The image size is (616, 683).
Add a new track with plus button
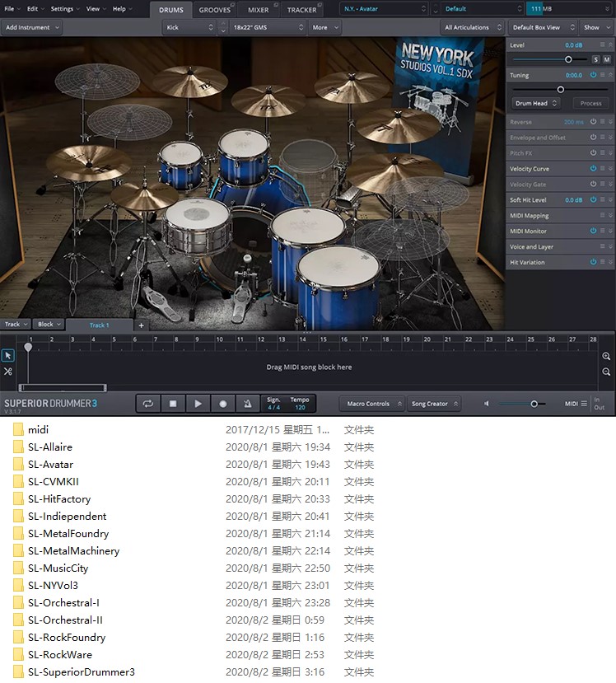point(141,325)
